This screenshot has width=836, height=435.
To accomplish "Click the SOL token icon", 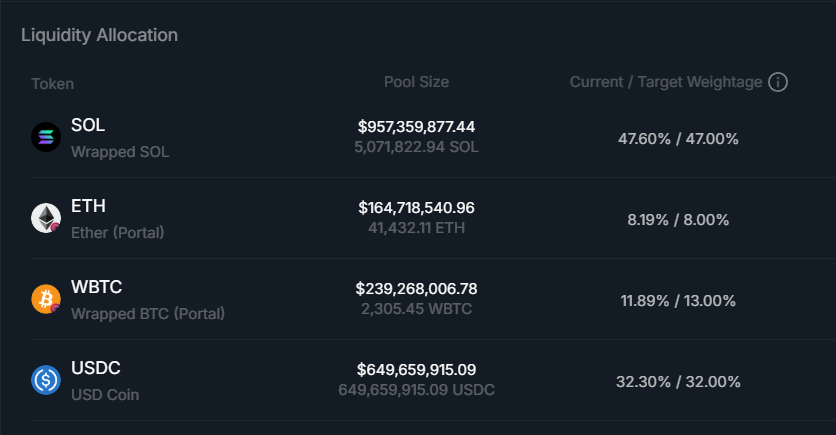I will [x=46, y=137].
